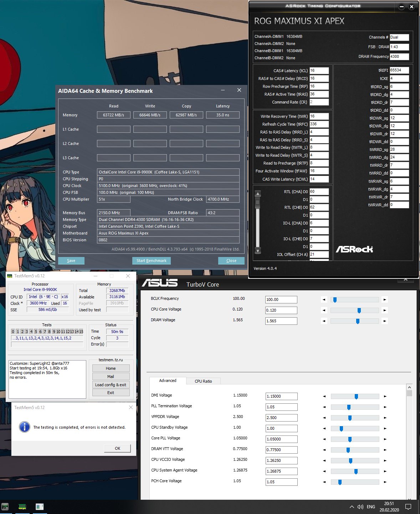Viewport: 420px width, 514px height.
Task: Click the CPU System Agent Voltage field
Action: click(282, 472)
